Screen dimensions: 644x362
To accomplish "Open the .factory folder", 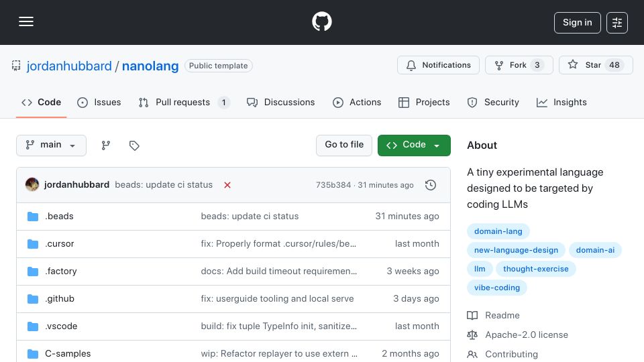I will coord(61,271).
